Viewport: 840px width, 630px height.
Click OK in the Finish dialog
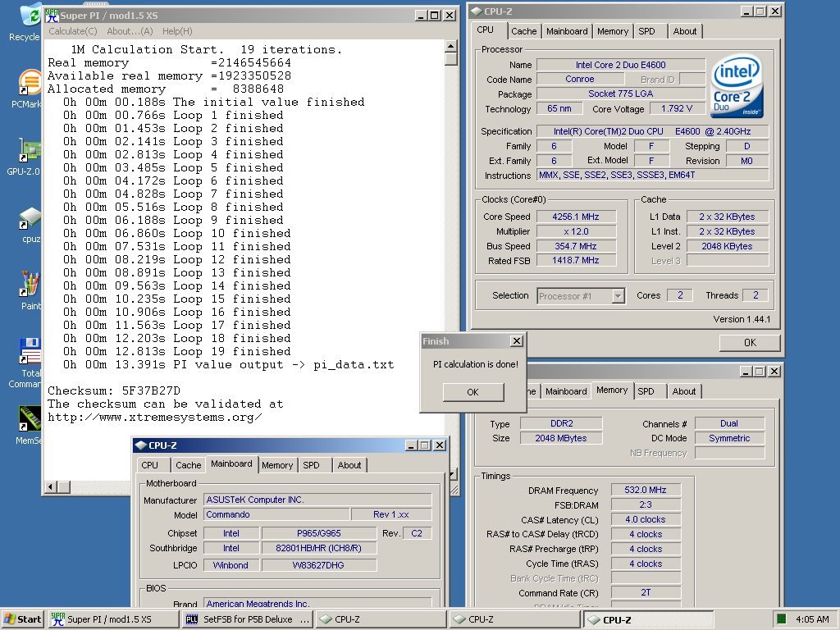coord(473,392)
